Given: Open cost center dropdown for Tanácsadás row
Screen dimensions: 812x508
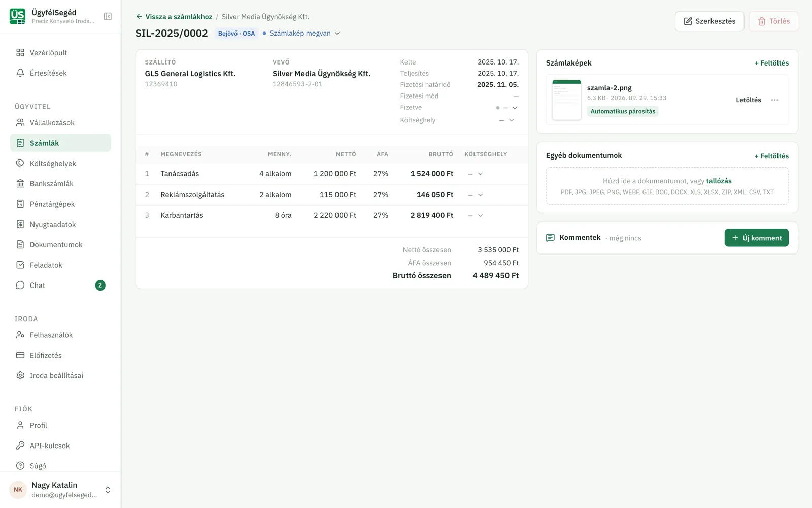Looking at the screenshot, I should (476, 174).
